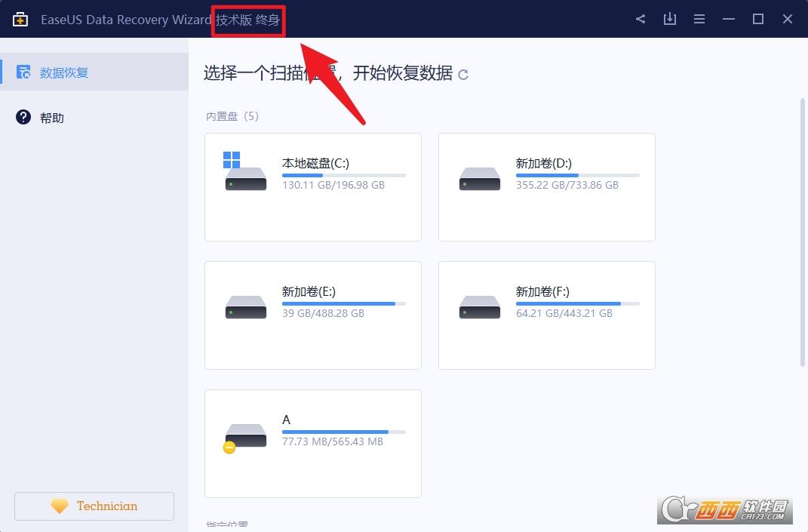Screen dimensions: 808x532
Task: Click the F: drive disk icon
Action: pos(480,307)
